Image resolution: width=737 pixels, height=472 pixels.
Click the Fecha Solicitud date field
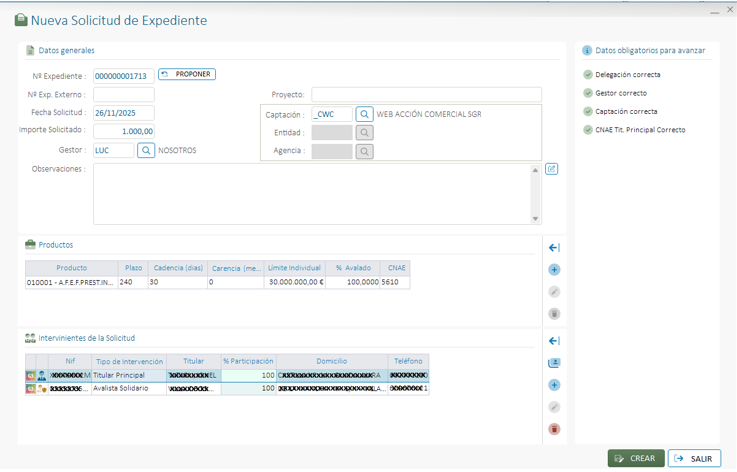pyautogui.click(x=124, y=113)
